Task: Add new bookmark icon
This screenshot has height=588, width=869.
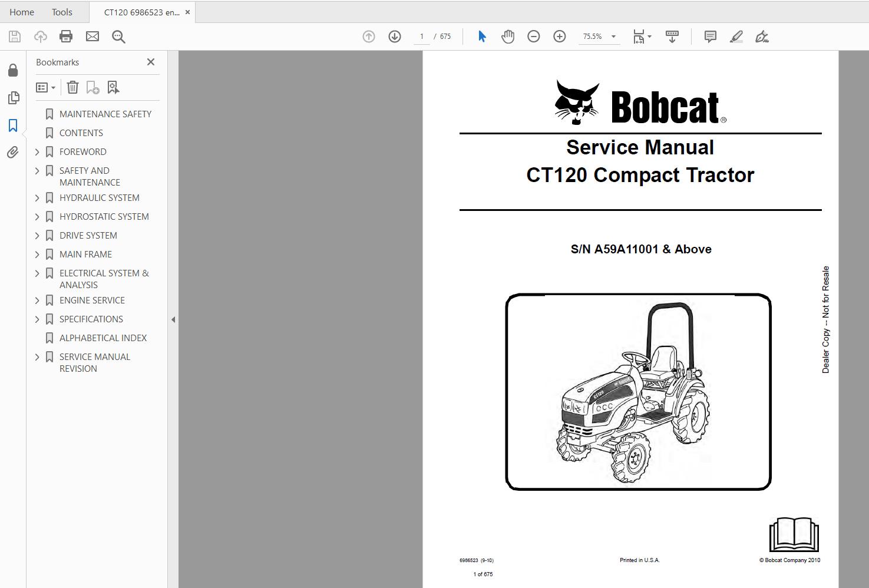Action: (92, 88)
